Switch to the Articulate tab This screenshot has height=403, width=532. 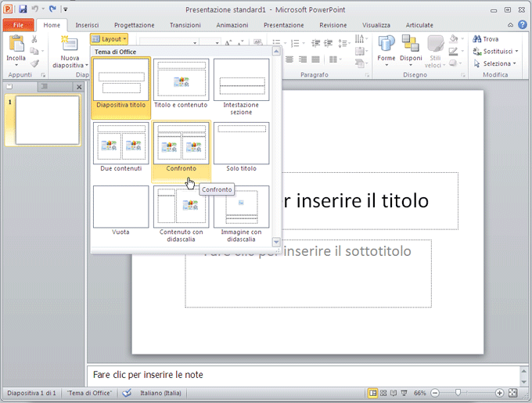pyautogui.click(x=419, y=25)
